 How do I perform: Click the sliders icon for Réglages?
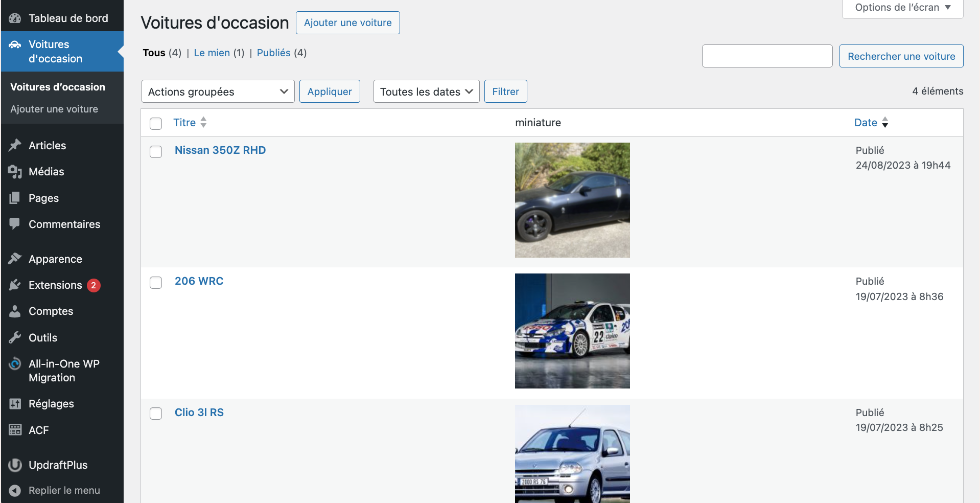tap(15, 404)
